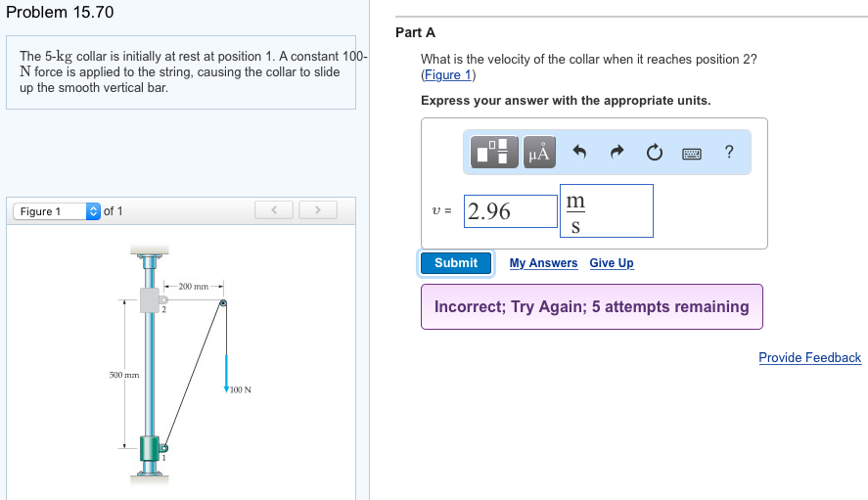The height and width of the screenshot is (500, 868).
Task: Open the Provide Feedback link
Action: (x=809, y=357)
